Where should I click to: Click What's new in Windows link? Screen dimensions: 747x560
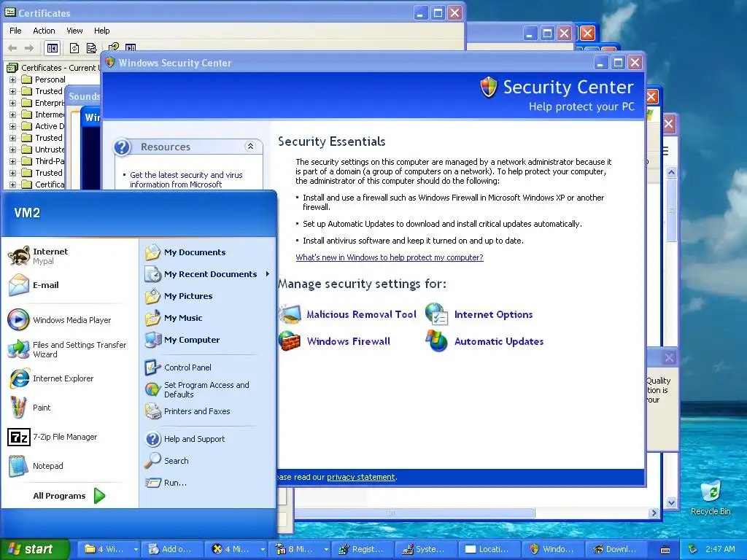(x=390, y=257)
